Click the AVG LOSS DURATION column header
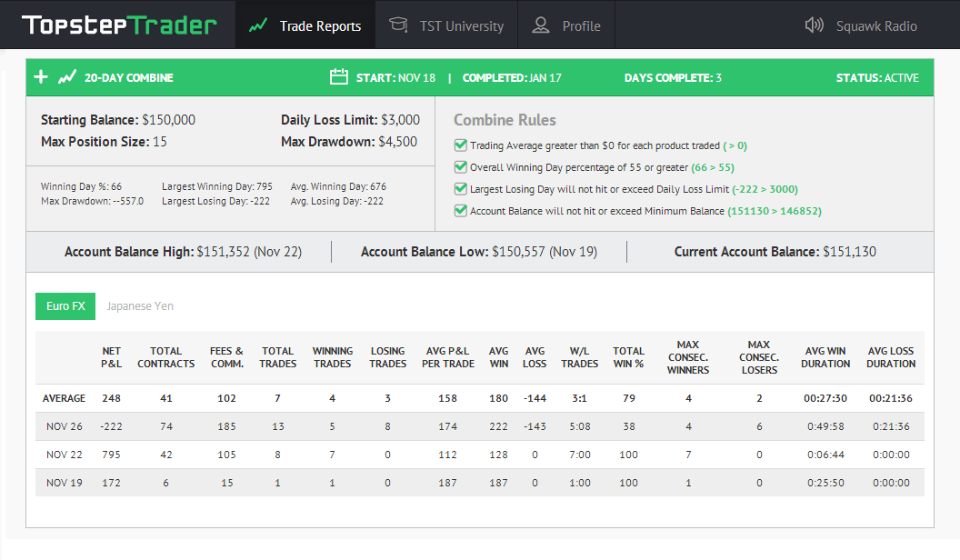This screenshot has width=960, height=560. click(x=891, y=356)
